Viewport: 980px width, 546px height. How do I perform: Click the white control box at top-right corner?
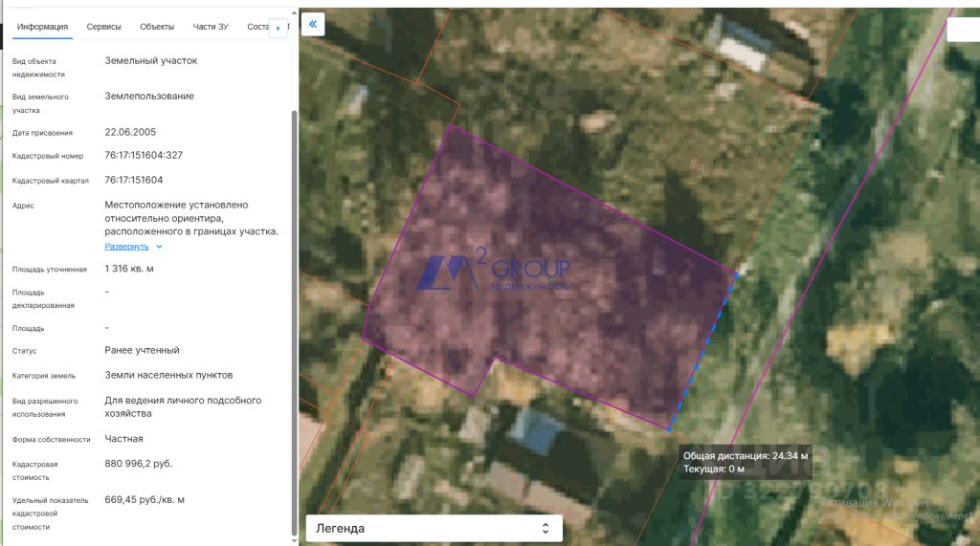pyautogui.click(x=963, y=30)
